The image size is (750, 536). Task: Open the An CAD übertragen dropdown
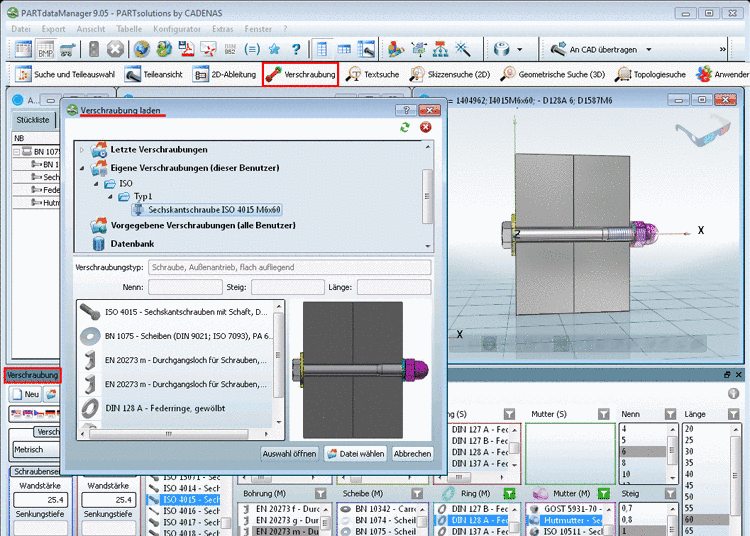click(x=648, y=49)
